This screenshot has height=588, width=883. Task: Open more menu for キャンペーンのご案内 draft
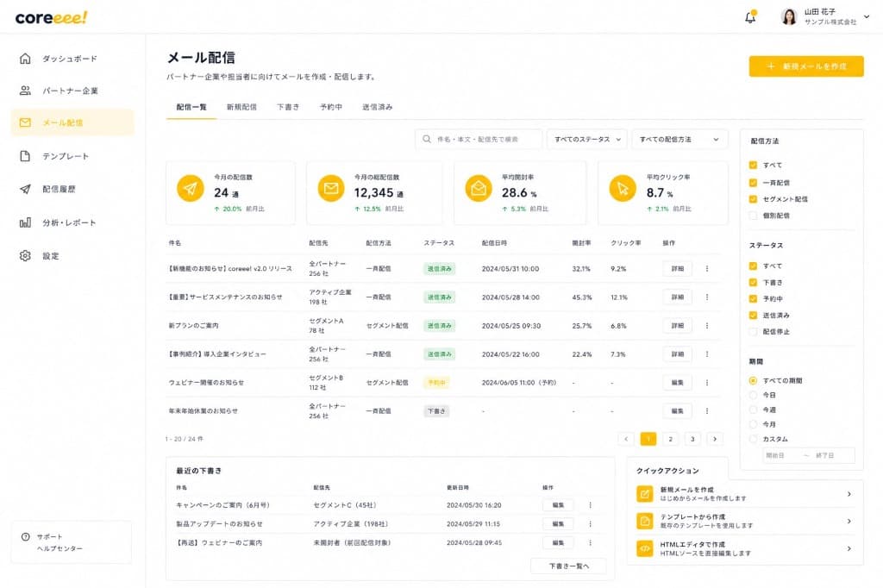click(590, 505)
